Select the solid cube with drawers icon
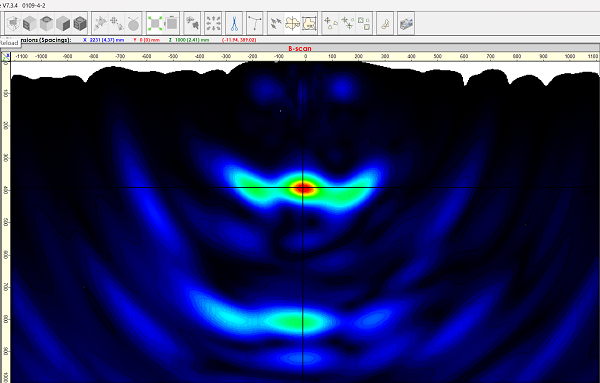The height and width of the screenshot is (383, 600). coord(29,24)
